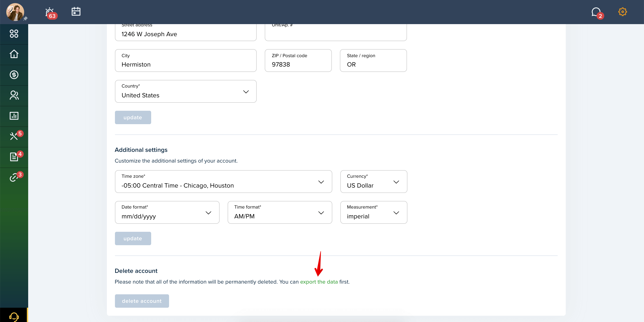Open the Currency dropdown
This screenshot has width=644, height=322.
(373, 182)
